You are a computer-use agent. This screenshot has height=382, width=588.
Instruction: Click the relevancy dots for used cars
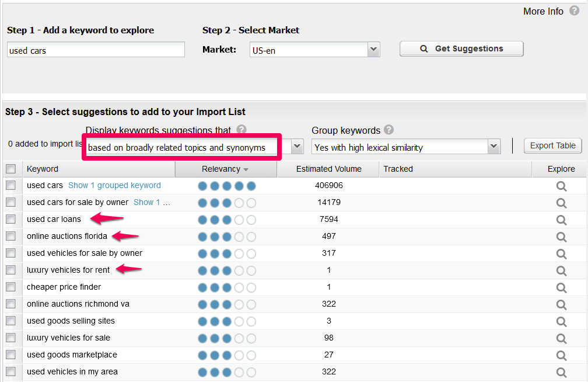pos(226,185)
